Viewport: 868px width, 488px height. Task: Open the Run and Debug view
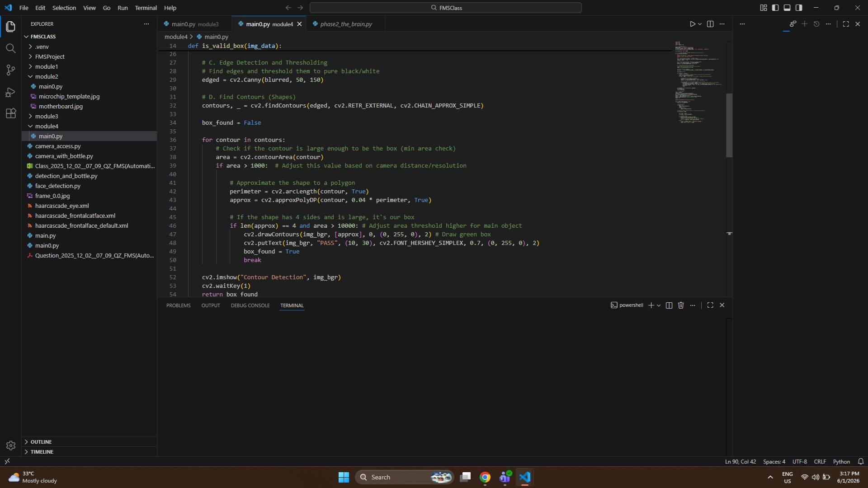(x=11, y=92)
